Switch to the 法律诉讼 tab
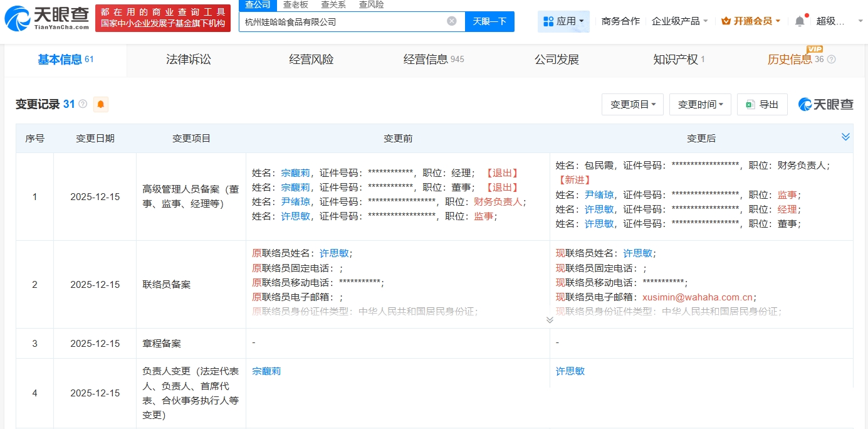This screenshot has width=868, height=429. pos(189,60)
